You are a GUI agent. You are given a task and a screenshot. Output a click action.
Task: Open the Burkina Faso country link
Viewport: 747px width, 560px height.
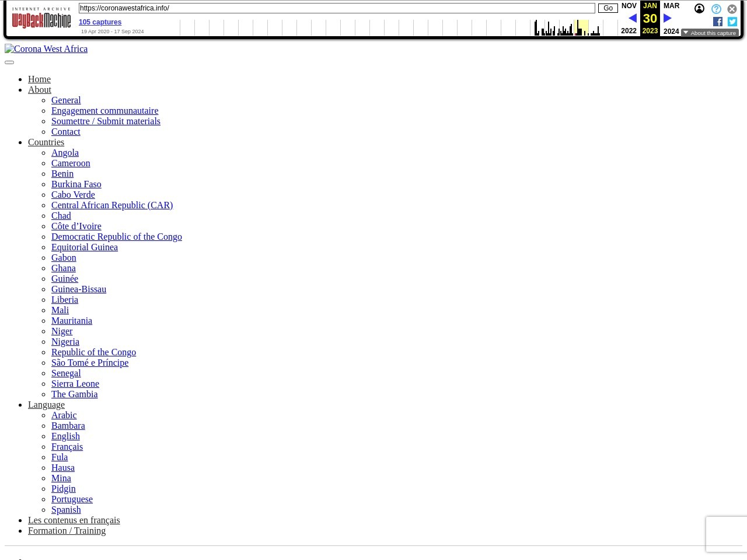click(x=76, y=184)
